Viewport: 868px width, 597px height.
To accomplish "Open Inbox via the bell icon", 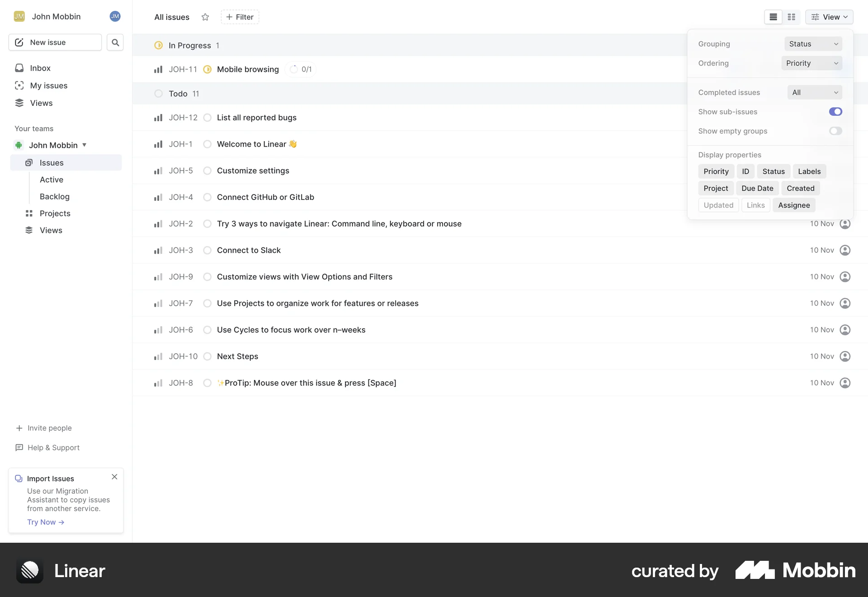I will click(x=19, y=67).
